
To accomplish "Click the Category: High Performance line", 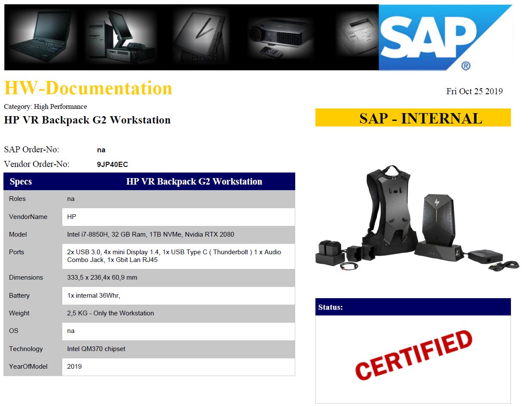I will (46, 107).
